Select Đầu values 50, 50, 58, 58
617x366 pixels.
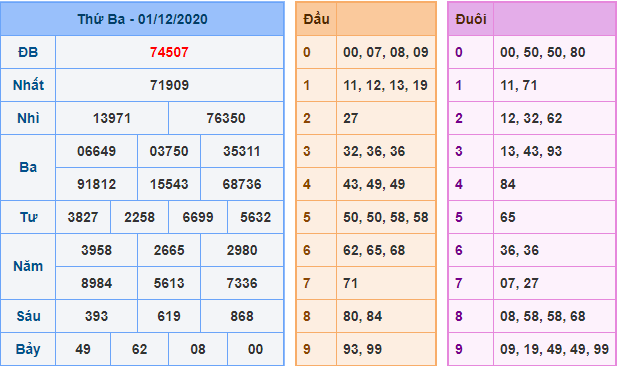pyautogui.click(x=386, y=218)
